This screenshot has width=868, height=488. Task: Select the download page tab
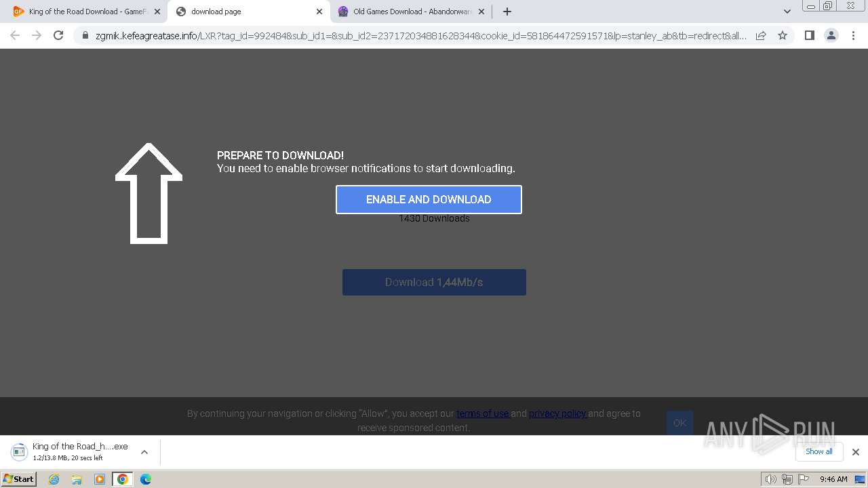coord(249,12)
